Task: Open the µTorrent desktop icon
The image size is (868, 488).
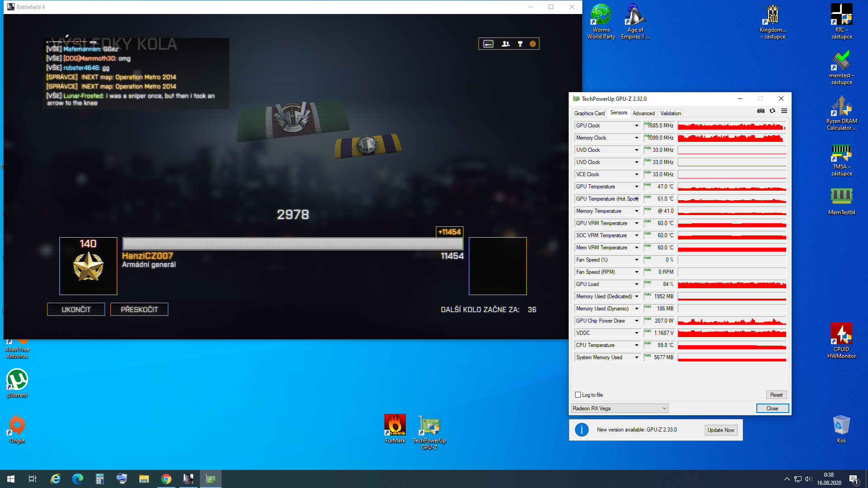Action: click(x=17, y=383)
